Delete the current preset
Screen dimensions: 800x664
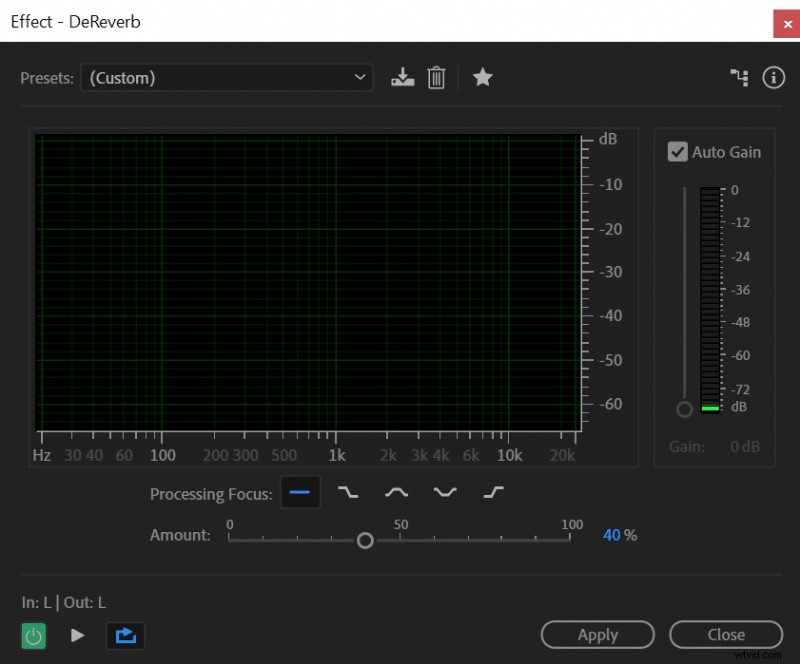click(x=436, y=77)
